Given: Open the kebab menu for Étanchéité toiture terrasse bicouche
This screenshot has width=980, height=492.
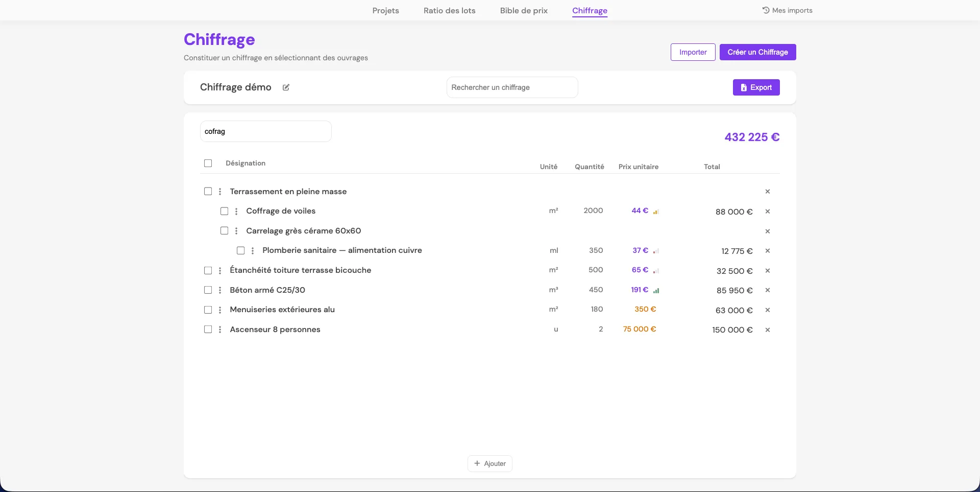Looking at the screenshot, I should pos(220,271).
